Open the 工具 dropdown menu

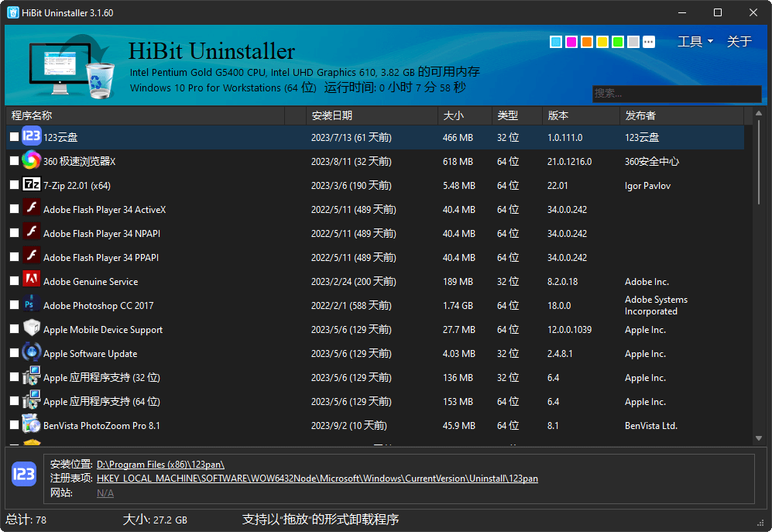695,42
